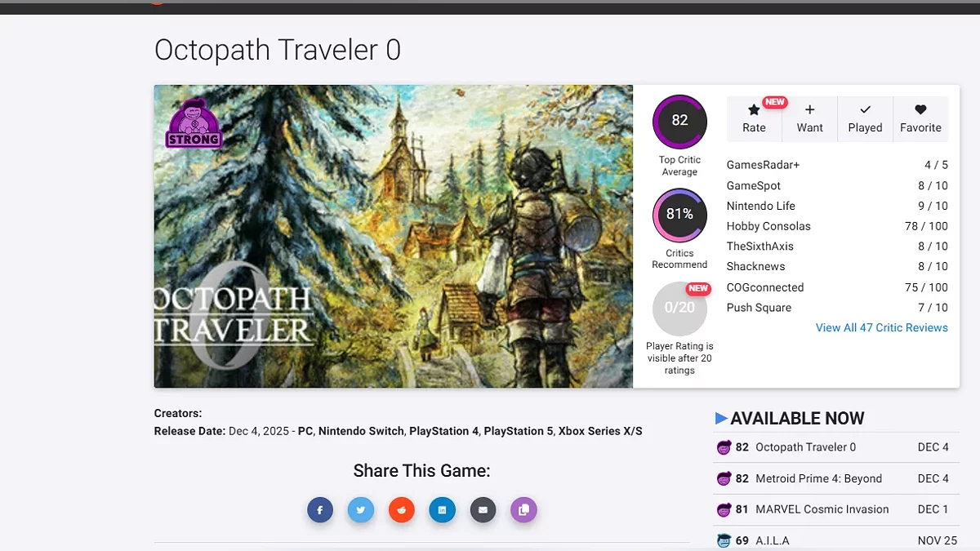Screen dimensions: 980x551
Task: Click the Release Date Dec 4, 2025 text
Action: (223, 431)
